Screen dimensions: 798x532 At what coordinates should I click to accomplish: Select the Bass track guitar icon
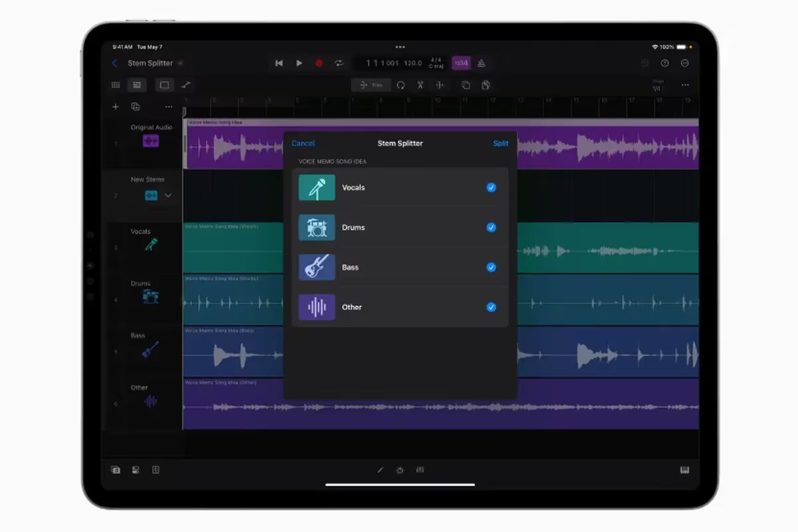coord(151,349)
